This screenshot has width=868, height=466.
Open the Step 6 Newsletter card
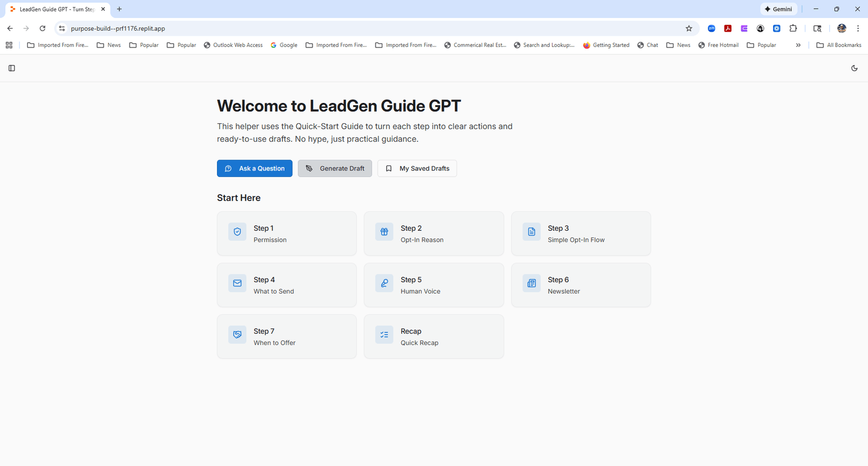[581, 285]
